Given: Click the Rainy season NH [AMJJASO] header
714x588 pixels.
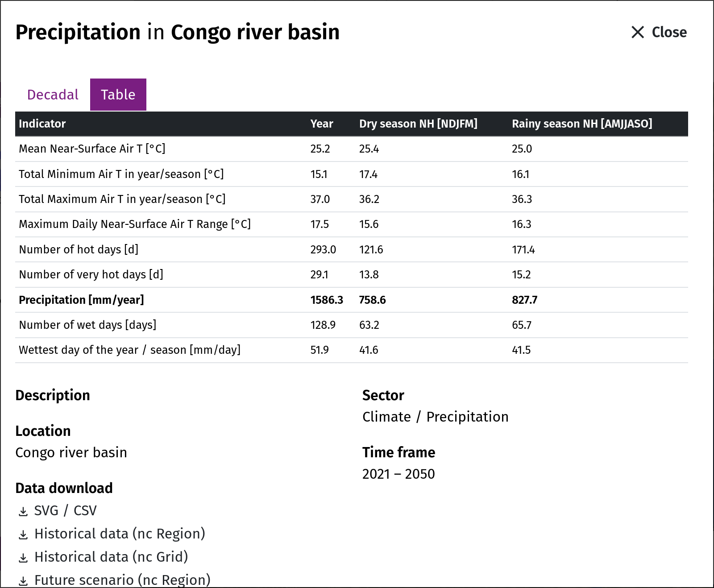Looking at the screenshot, I should 582,124.
